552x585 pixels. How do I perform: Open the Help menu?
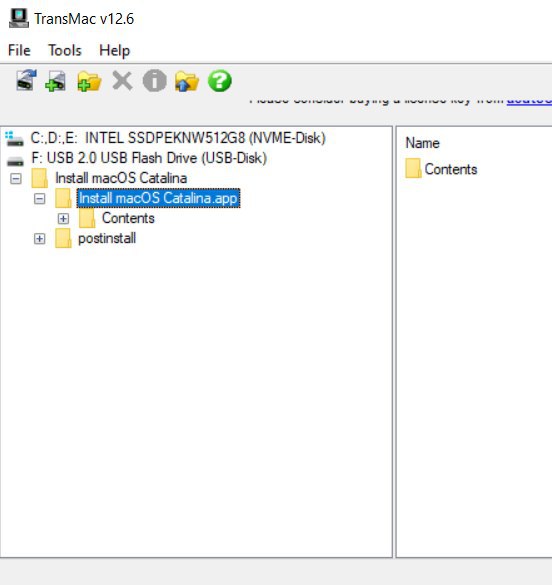point(115,50)
